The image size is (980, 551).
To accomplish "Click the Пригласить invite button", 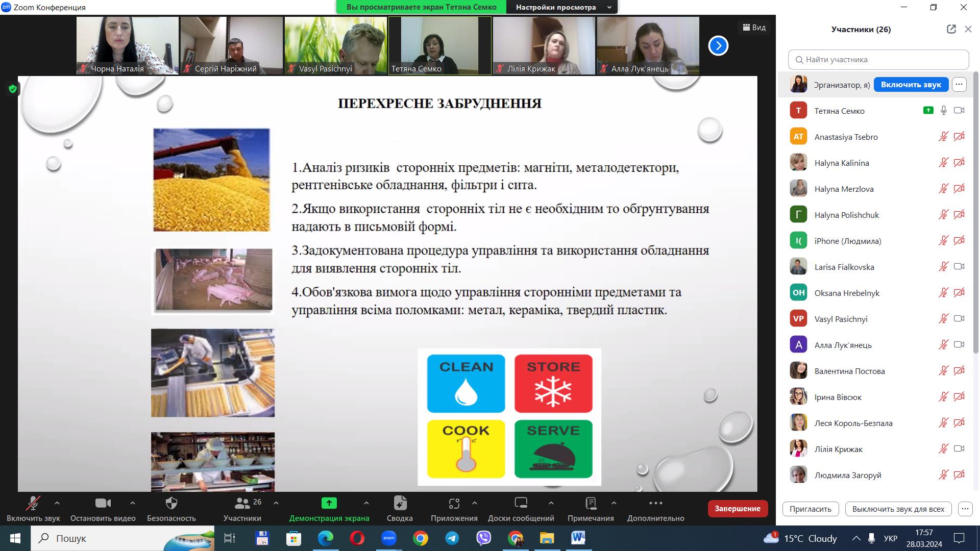I will [x=810, y=509].
